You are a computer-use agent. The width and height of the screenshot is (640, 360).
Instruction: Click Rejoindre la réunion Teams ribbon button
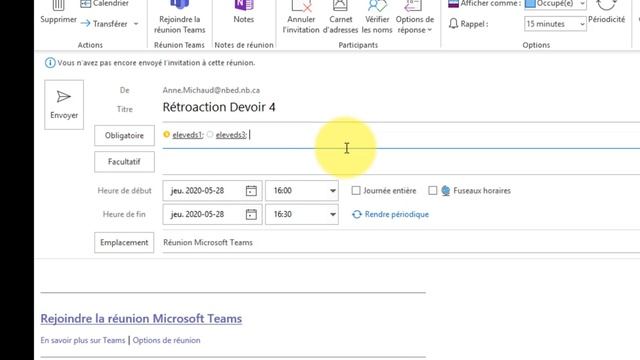(180, 18)
